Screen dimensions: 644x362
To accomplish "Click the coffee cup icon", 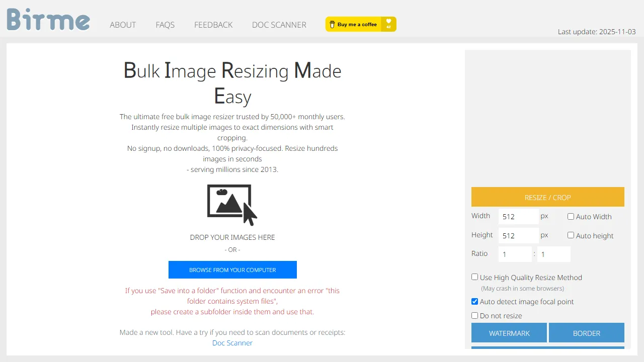I will (332, 24).
